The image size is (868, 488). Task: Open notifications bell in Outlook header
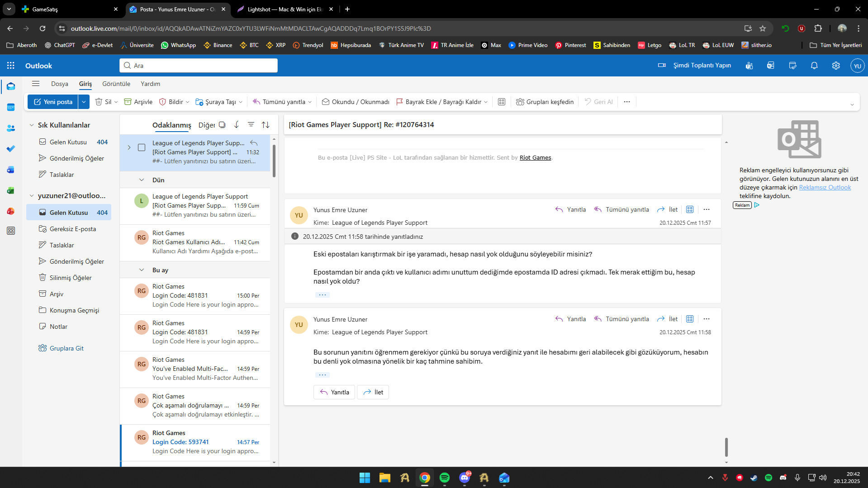(x=814, y=66)
